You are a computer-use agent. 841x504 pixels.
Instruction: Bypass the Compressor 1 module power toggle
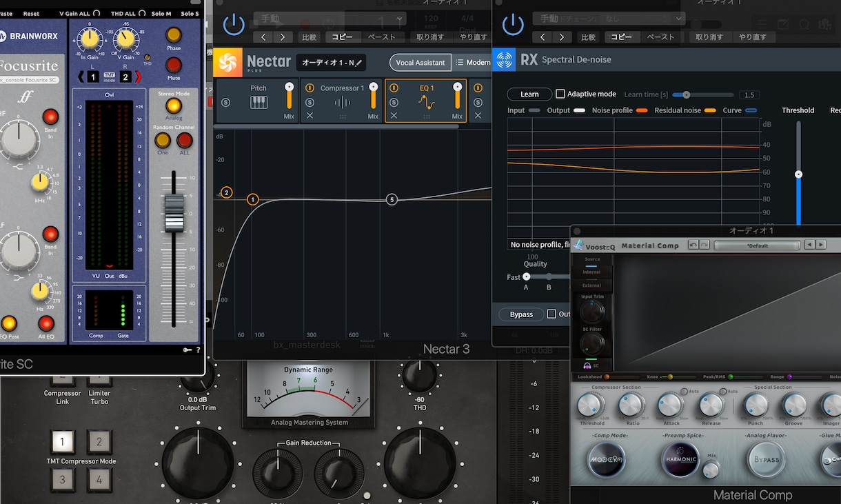(x=310, y=88)
